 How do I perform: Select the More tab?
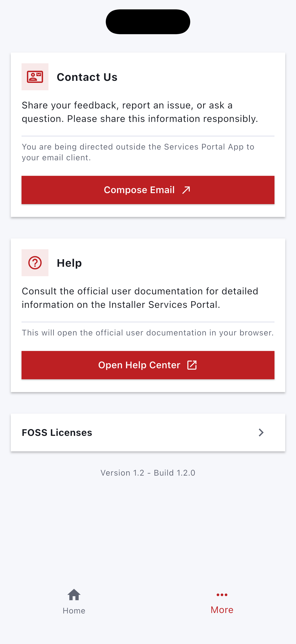click(222, 602)
